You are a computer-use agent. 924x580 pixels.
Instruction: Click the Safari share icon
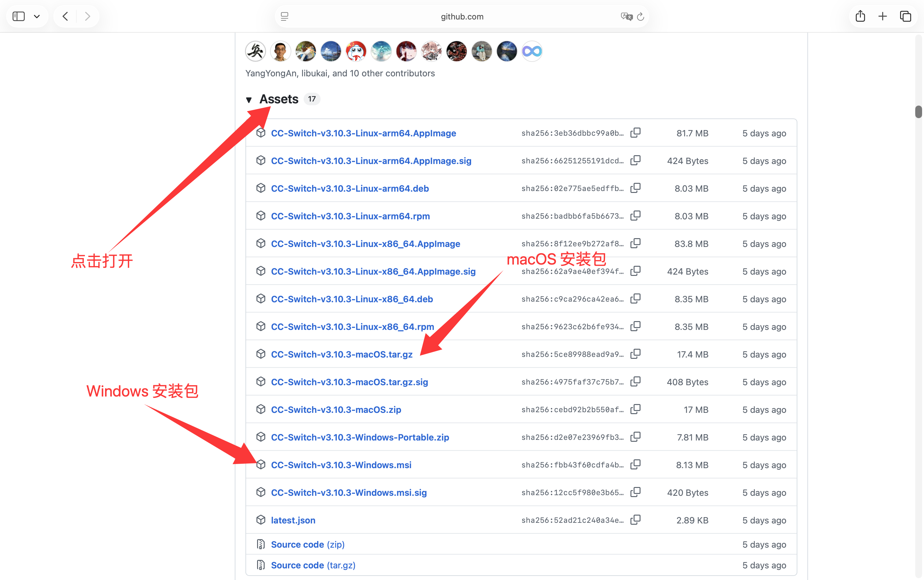[x=860, y=16]
